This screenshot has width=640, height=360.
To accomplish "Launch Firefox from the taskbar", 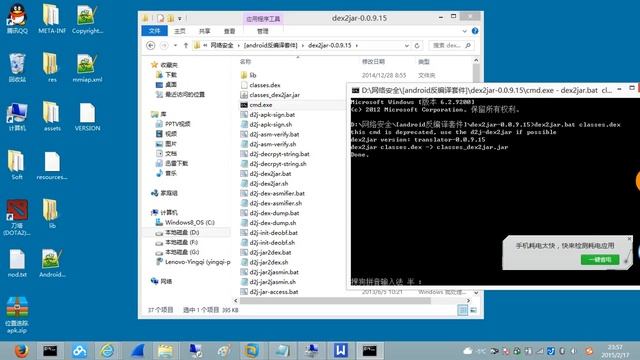I will point(21,351).
